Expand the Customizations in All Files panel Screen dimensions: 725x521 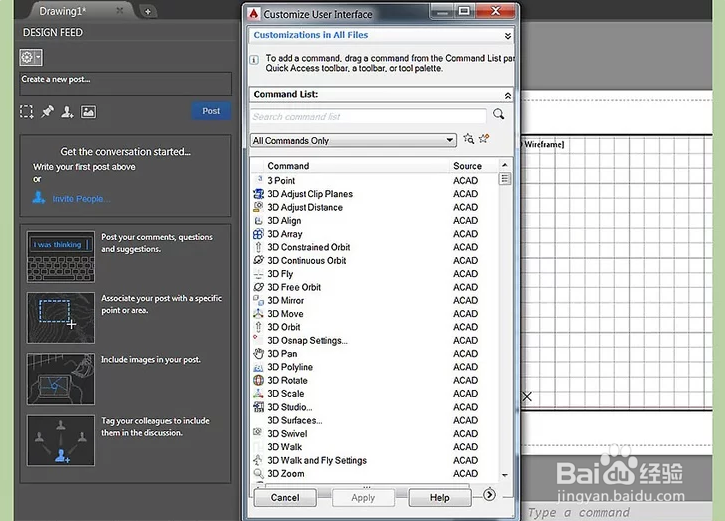pyautogui.click(x=508, y=36)
